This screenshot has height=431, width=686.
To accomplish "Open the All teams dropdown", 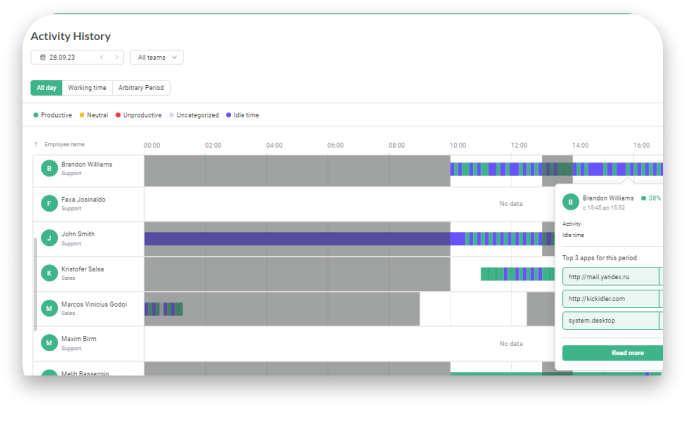I will tap(157, 58).
